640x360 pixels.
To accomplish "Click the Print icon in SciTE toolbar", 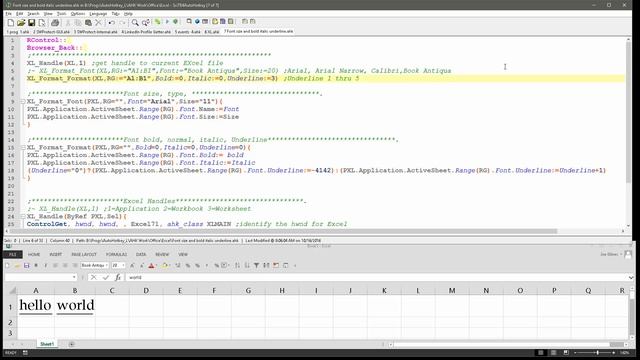I will pos(55,23).
